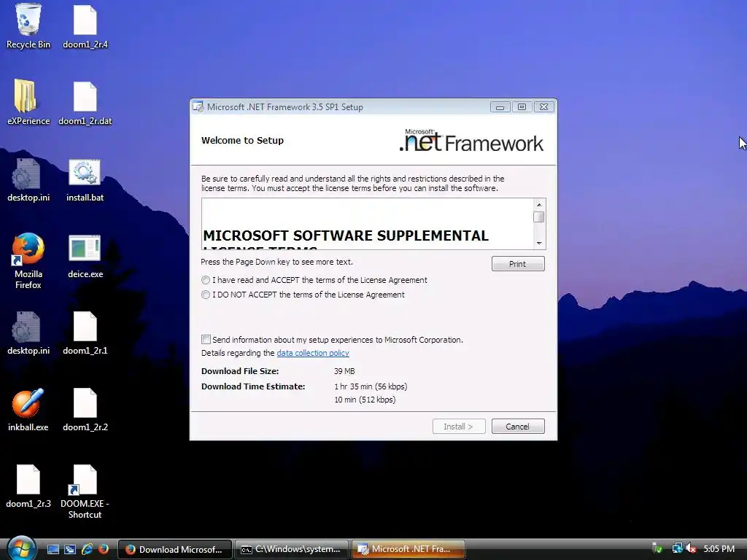Viewport: 747px width, 560px height.
Task: Select the doom1_2r.3 file icon
Action: 28,486
